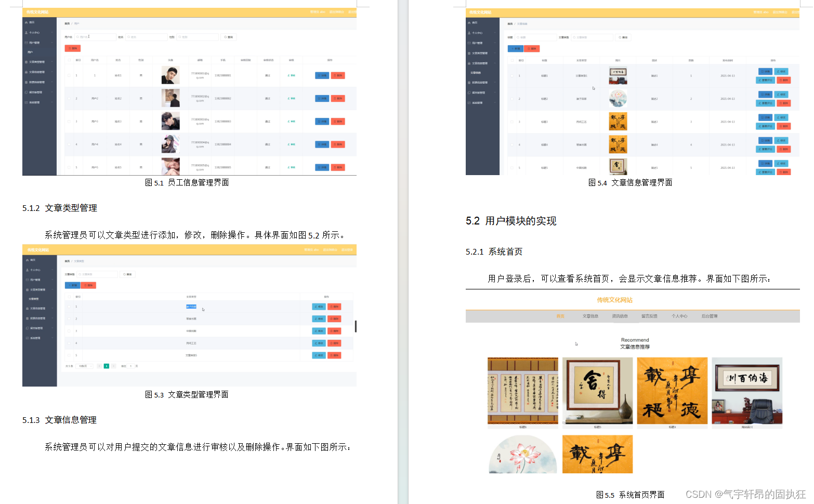The image size is (814, 504).
Task: Open 文章类型管理 in figure 5.1 sidebar
Action: click(37, 62)
